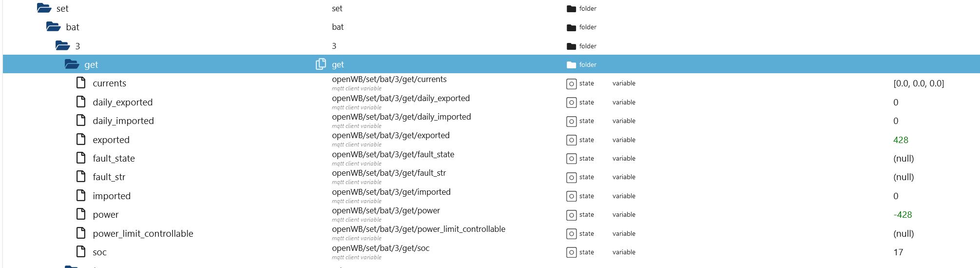Select the fault_state tree entry
Viewport: 980px width, 268px height.
point(114,158)
